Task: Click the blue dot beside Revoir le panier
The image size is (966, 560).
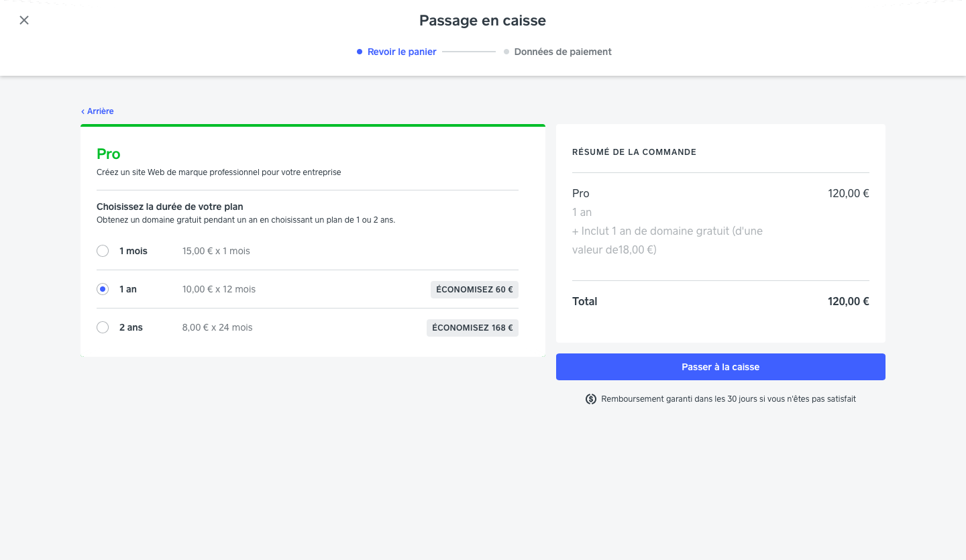Action: coord(360,52)
